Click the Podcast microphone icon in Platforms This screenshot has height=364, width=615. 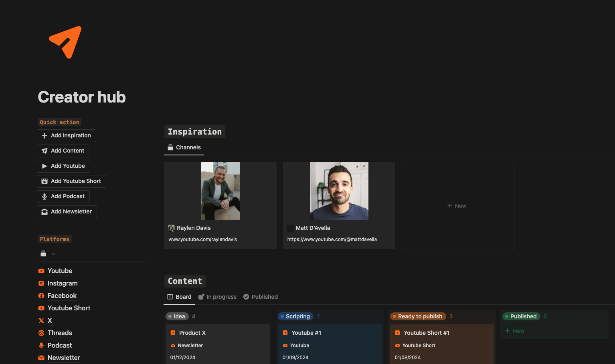coord(41,346)
